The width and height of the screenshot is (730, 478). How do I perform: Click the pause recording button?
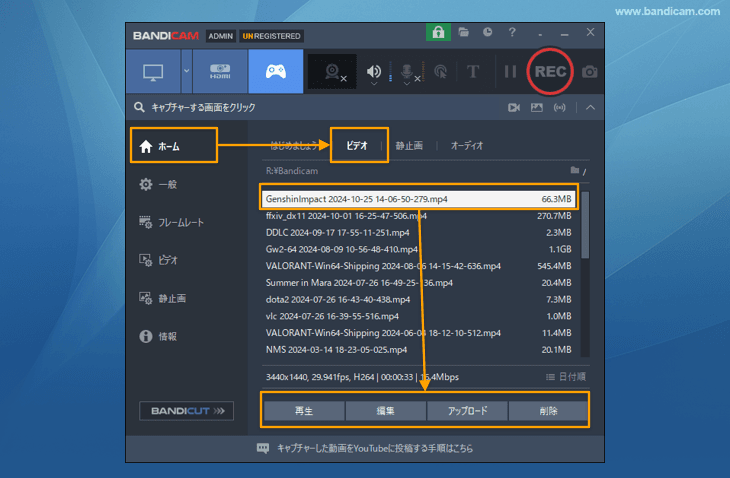(x=510, y=72)
